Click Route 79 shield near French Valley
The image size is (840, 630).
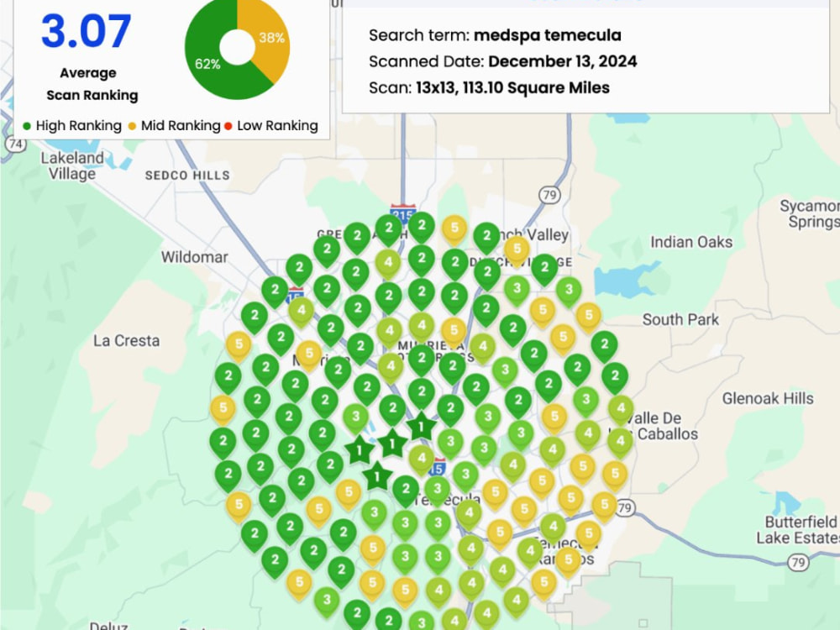pyautogui.click(x=549, y=195)
